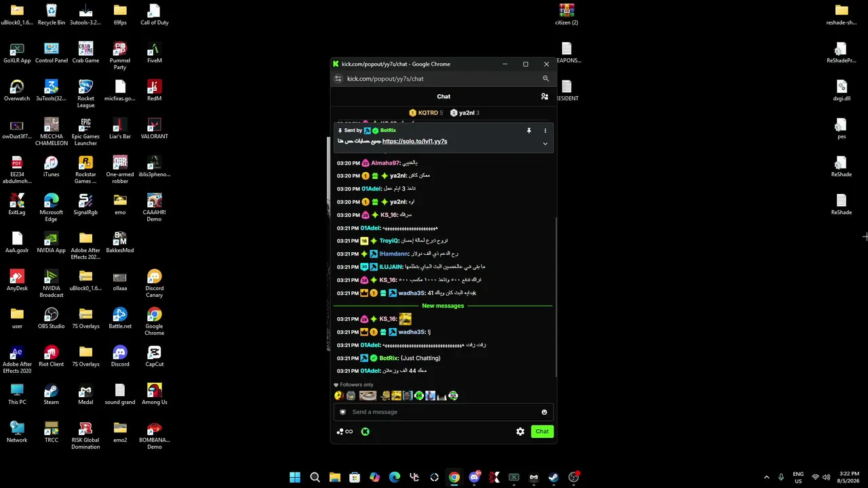
Task: Select FiveM desktop icon
Action: [x=155, y=52]
